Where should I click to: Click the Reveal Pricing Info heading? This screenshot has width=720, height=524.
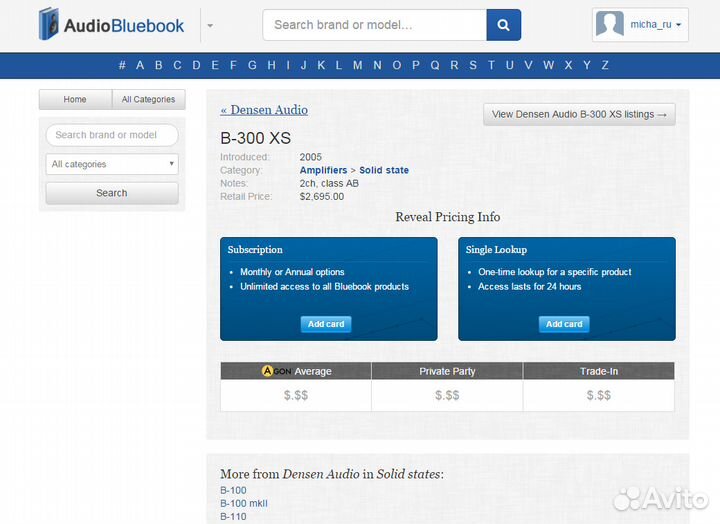pos(448,217)
